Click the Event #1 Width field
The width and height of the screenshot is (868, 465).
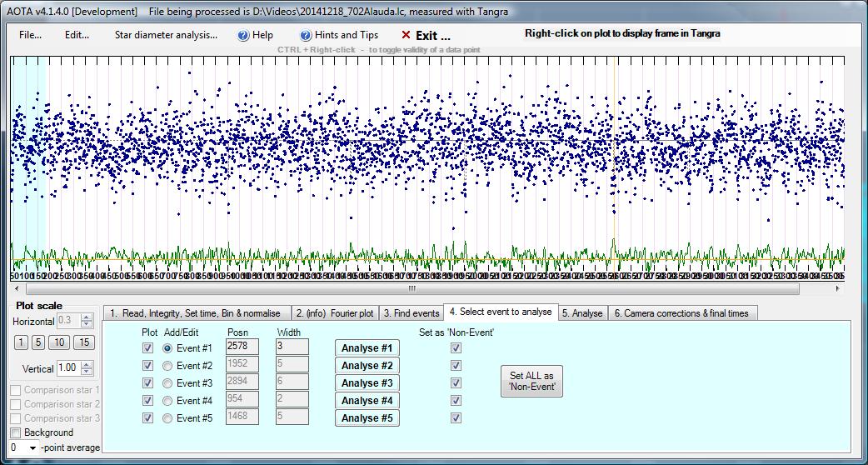click(x=292, y=347)
